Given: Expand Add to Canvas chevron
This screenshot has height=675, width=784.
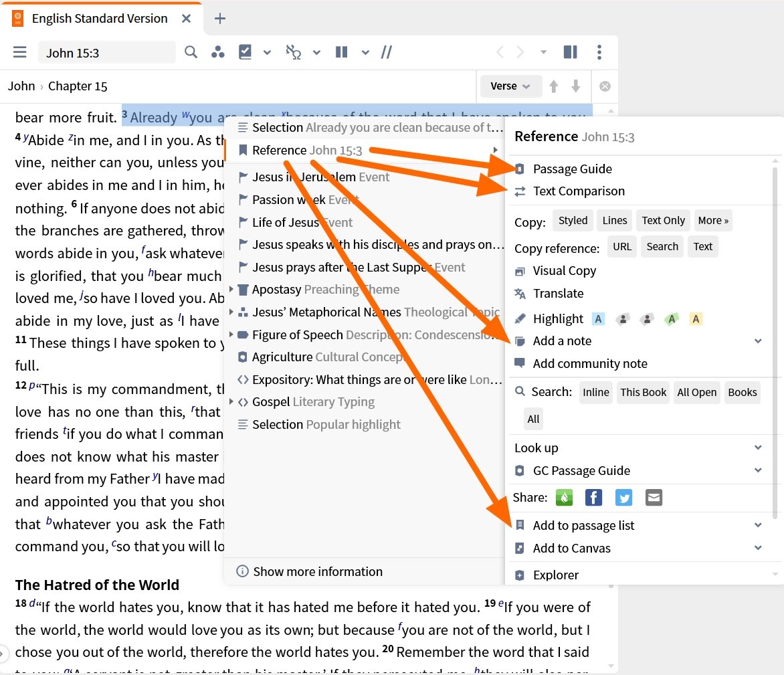Looking at the screenshot, I should tap(758, 547).
